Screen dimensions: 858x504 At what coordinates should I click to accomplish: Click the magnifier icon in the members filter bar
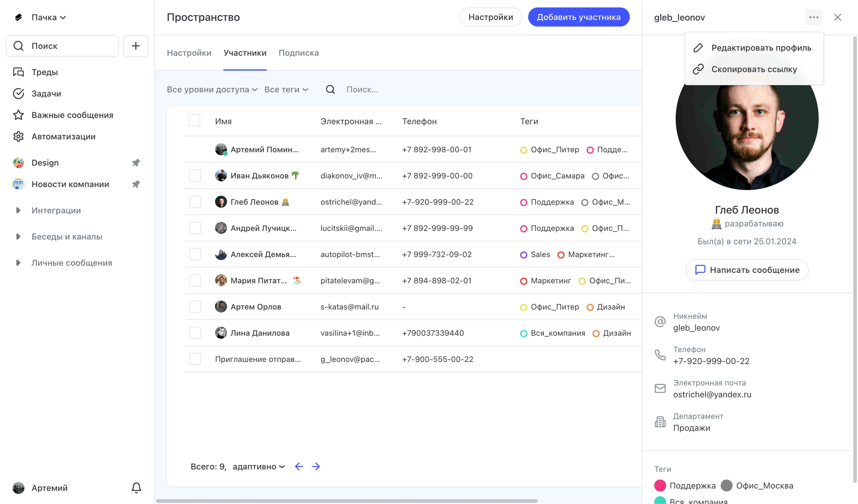pyautogui.click(x=330, y=90)
